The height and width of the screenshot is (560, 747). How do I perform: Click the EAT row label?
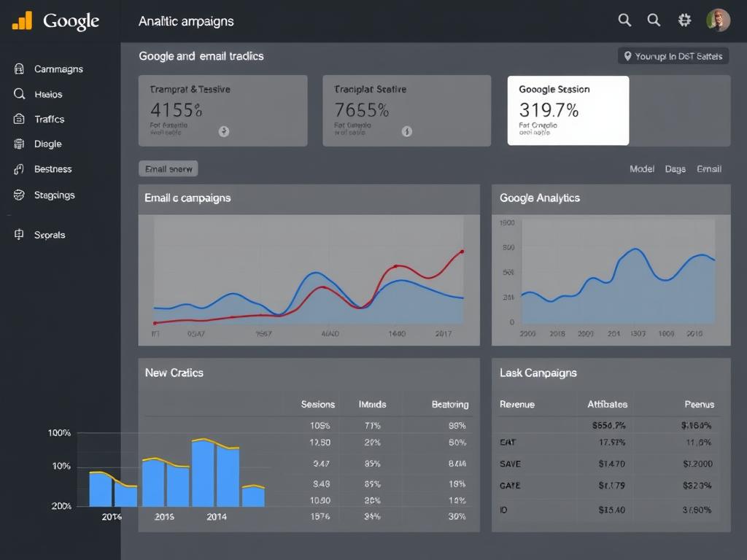tap(508, 443)
